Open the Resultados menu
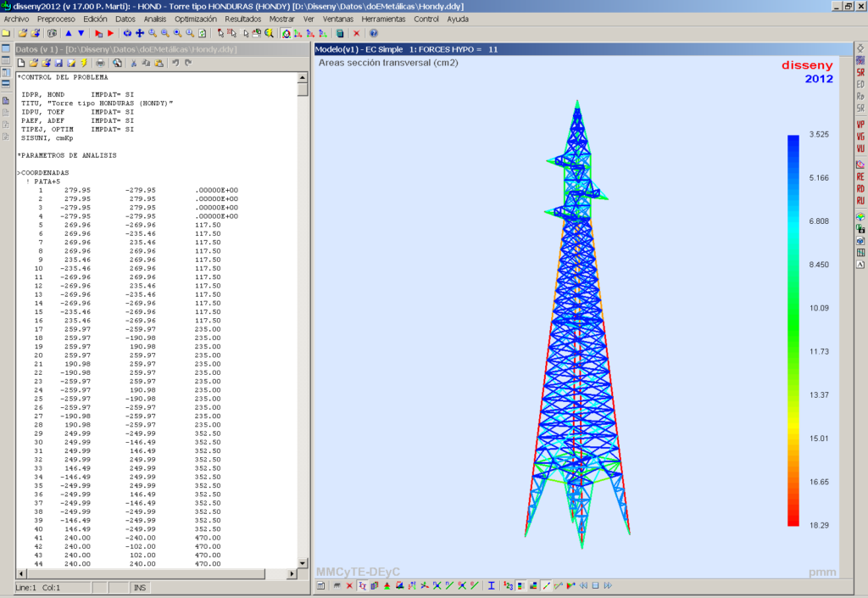 pos(243,19)
